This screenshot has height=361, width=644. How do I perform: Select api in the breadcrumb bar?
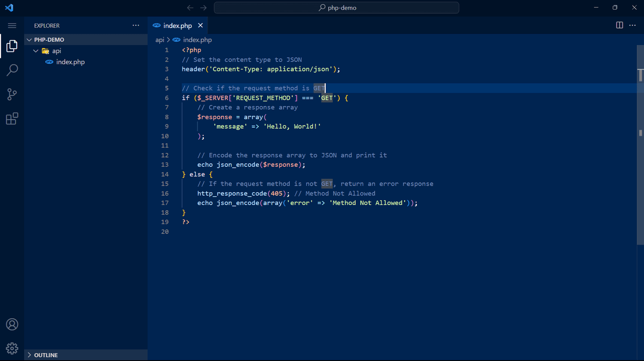click(159, 40)
